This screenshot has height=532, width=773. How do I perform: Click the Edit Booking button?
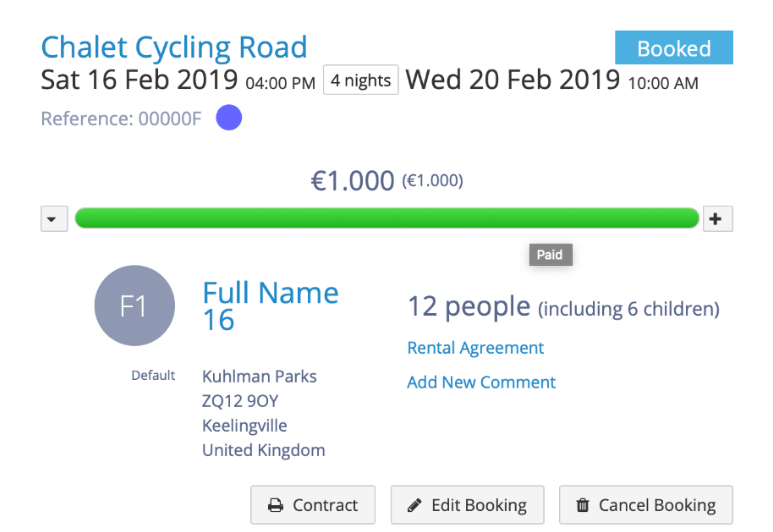pos(467,505)
